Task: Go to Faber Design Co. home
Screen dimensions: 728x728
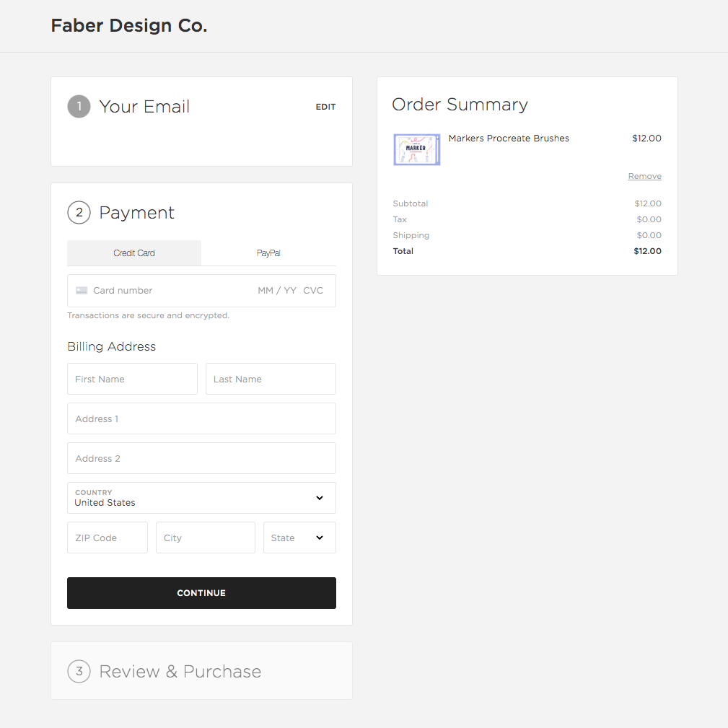Action: point(129,25)
